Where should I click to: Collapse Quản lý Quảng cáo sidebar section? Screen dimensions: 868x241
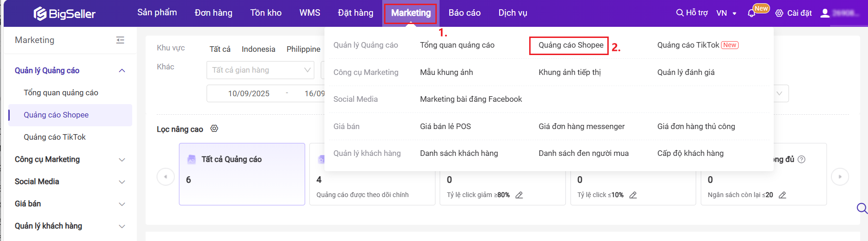click(x=122, y=71)
